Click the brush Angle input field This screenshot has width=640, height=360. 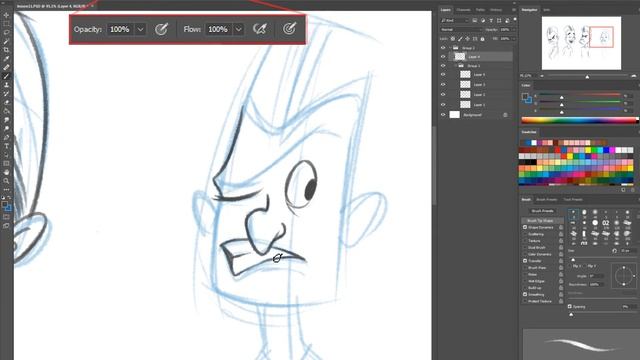(597, 276)
